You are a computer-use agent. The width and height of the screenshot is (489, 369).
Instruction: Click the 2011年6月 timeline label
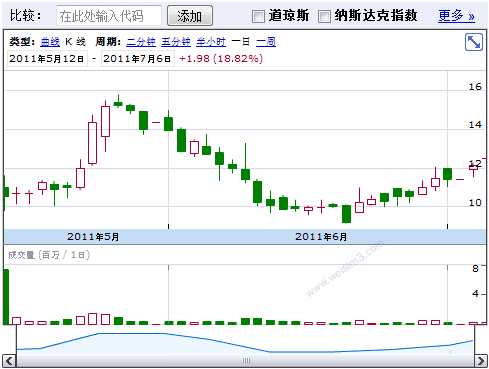click(321, 237)
